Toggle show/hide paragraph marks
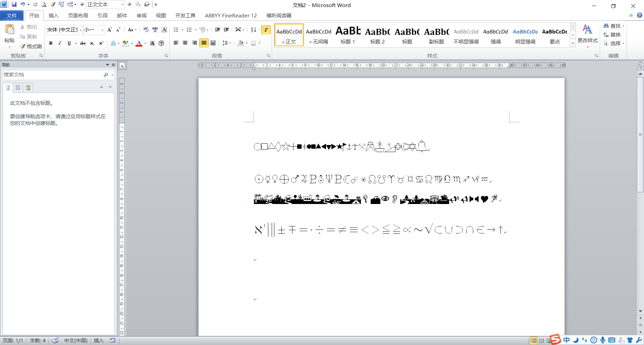Image resolution: width=644 pixels, height=345 pixels. [x=266, y=30]
